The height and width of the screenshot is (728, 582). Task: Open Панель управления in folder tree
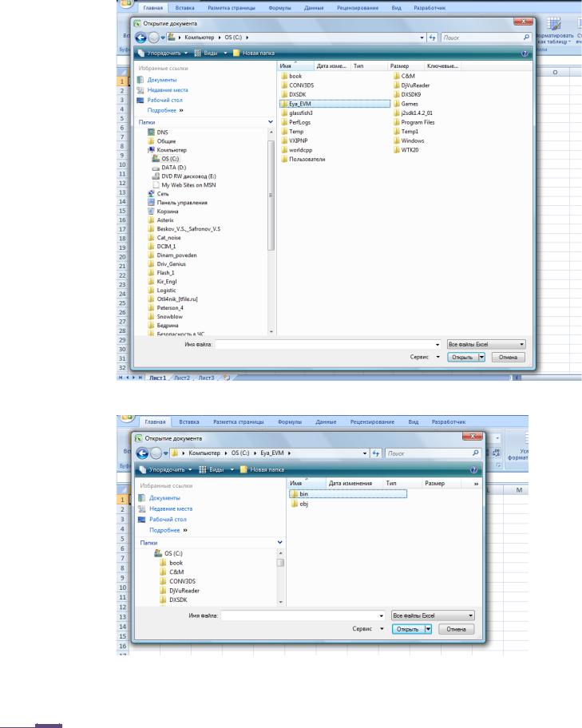click(x=181, y=202)
